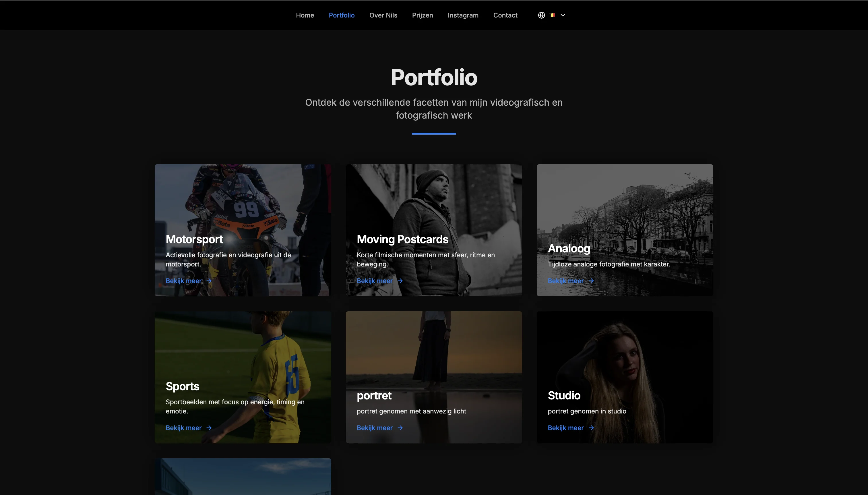This screenshot has width=868, height=495.
Task: Click the Sports card title
Action: pos(182,386)
